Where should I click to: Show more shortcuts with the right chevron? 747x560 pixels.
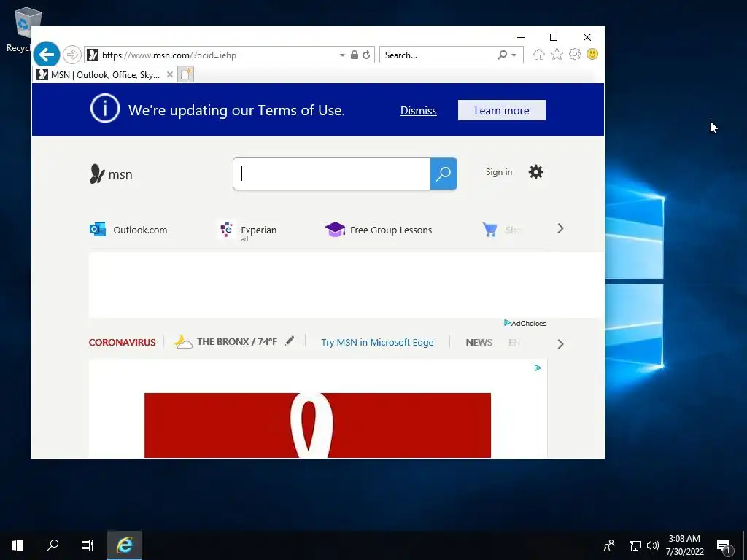tap(560, 228)
